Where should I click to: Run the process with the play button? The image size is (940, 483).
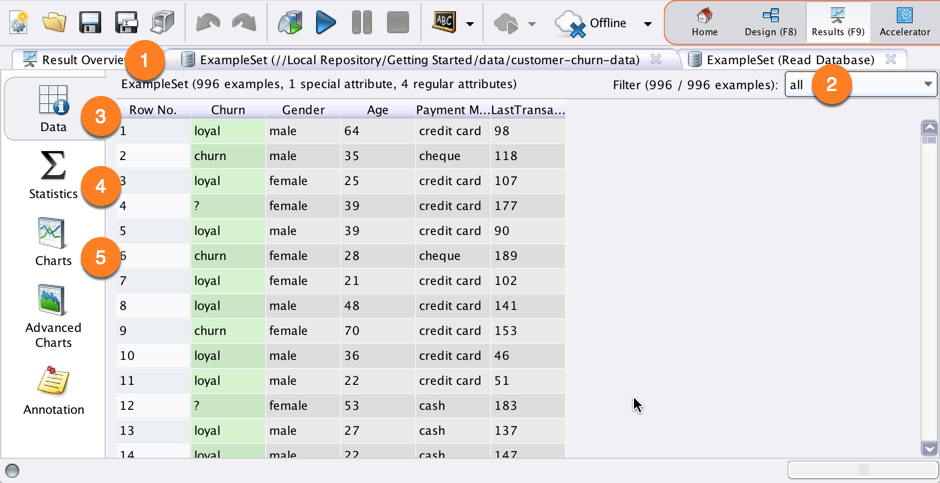point(326,23)
